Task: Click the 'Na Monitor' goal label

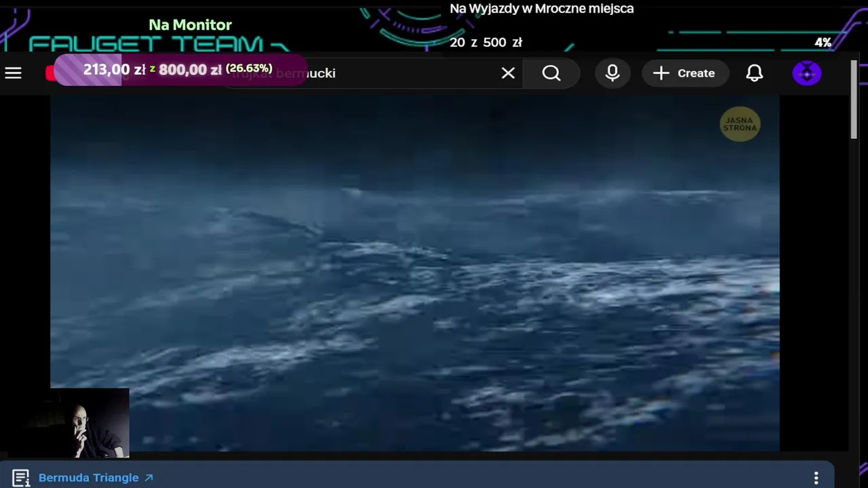Action: pos(191,25)
